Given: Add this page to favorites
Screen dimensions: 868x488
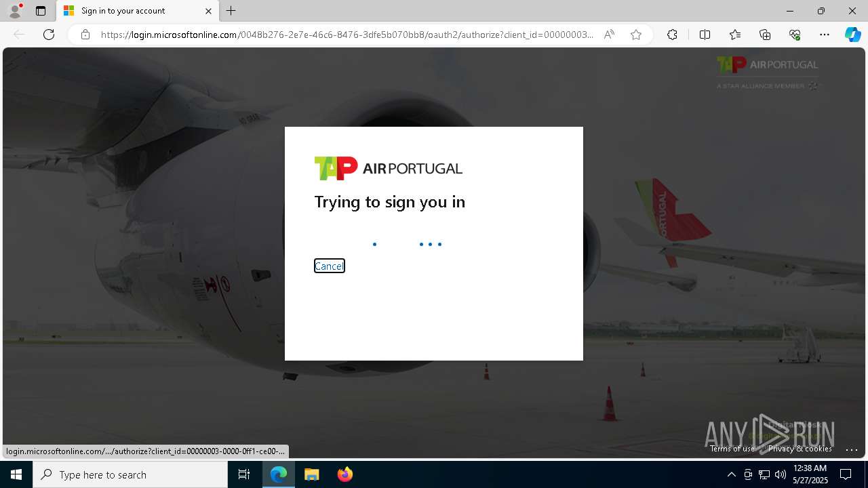Looking at the screenshot, I should pyautogui.click(x=636, y=35).
